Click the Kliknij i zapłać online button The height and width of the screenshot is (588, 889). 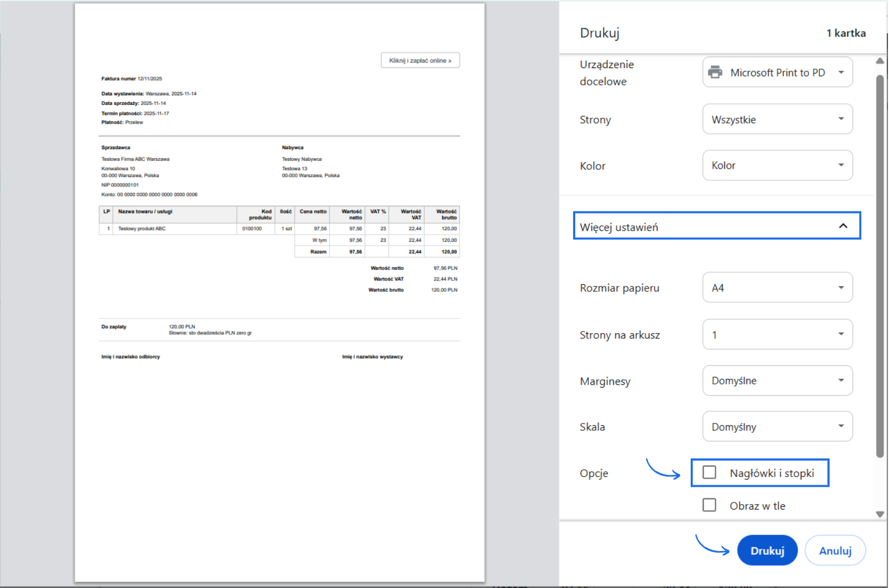[420, 60]
